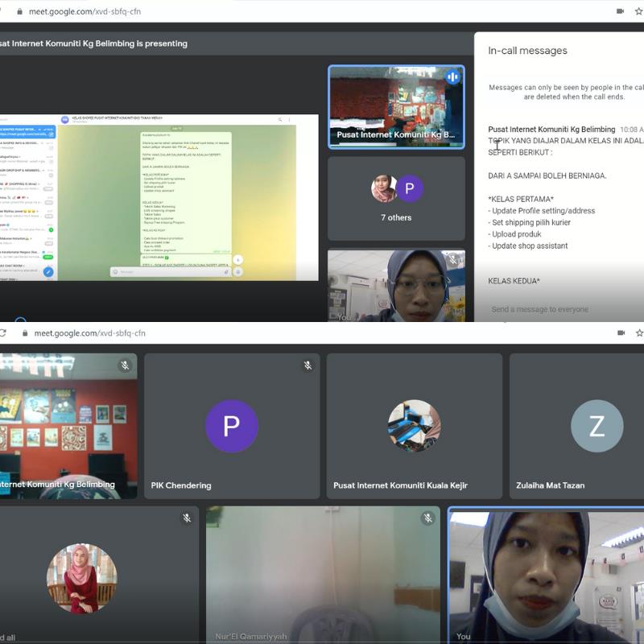
Task: Click the large "You" video tile with blue border
Action: pos(546,575)
